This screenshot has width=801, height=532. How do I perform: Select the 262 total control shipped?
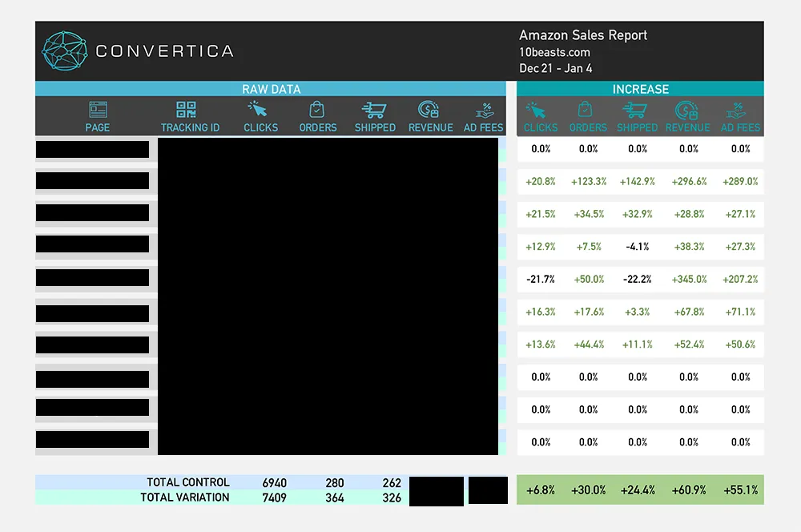pyautogui.click(x=392, y=483)
